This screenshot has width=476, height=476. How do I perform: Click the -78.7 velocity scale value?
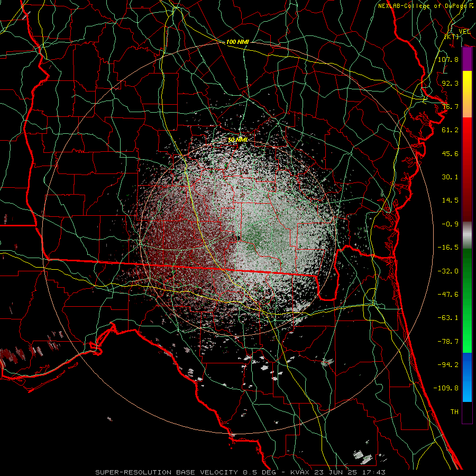click(x=448, y=342)
